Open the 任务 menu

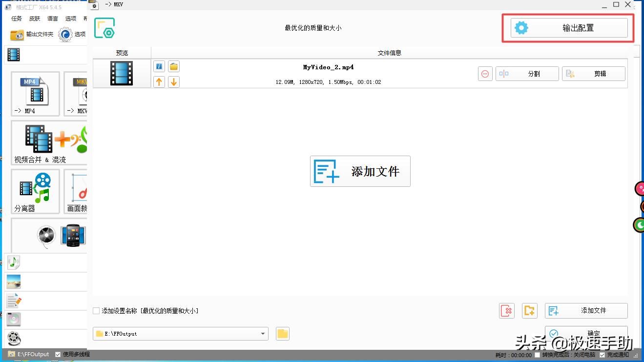click(x=16, y=18)
